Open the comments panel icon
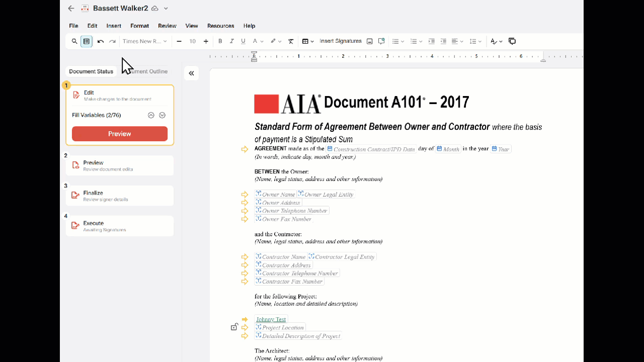This screenshot has height=362, width=644. 512,41
